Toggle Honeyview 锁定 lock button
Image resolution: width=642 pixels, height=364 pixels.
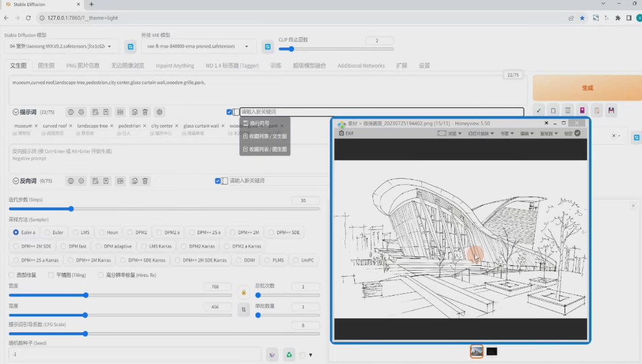point(573,134)
